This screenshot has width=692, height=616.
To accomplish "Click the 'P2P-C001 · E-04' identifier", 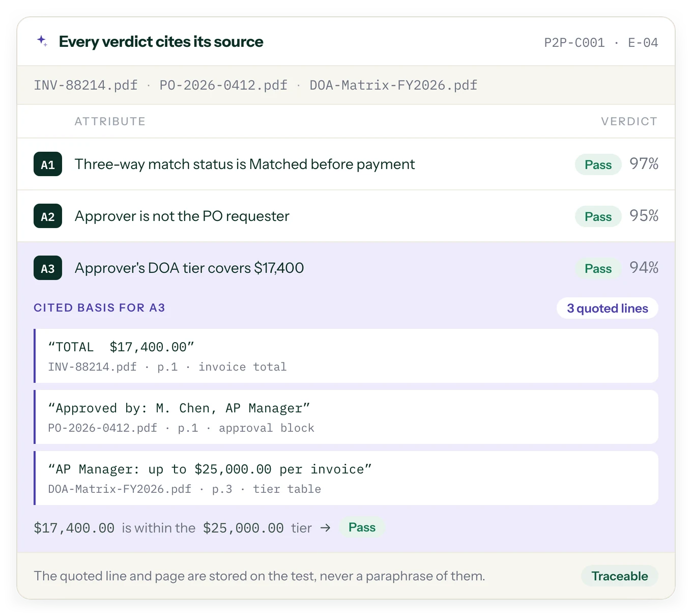I will click(x=601, y=42).
